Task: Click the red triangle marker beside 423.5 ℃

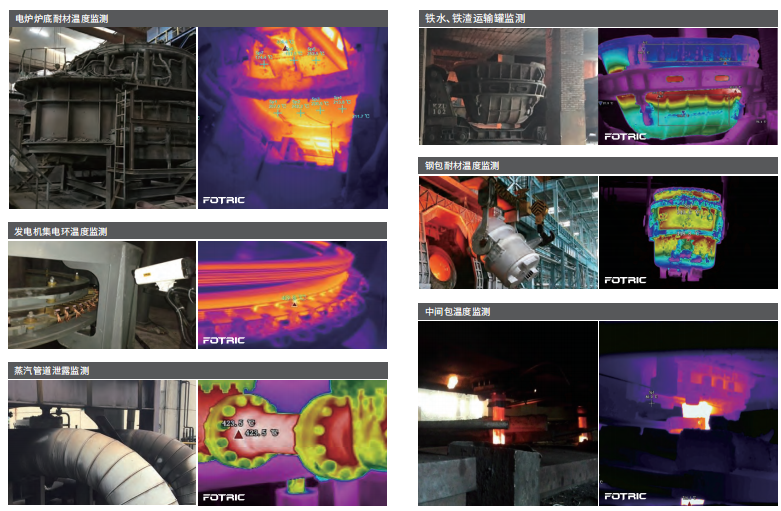Action: 237,433
